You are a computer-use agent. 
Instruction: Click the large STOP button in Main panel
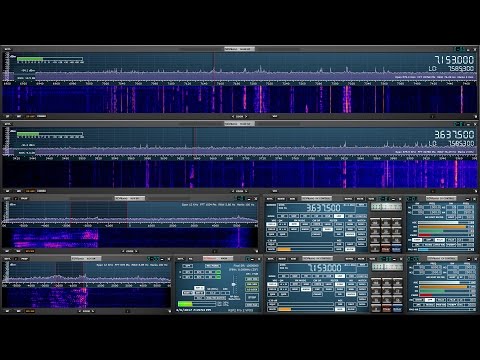point(252,297)
